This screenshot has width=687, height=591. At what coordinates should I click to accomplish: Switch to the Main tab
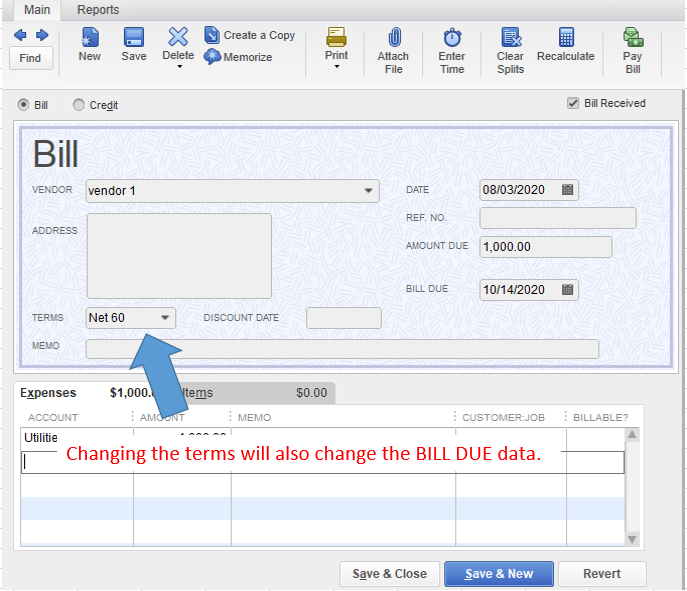click(x=37, y=10)
